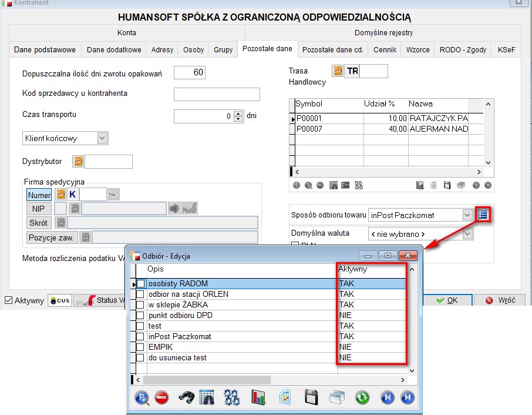The height and width of the screenshot is (415, 532).
Task: Expand the Domyślna waluta dropdown
Action: click(467, 234)
